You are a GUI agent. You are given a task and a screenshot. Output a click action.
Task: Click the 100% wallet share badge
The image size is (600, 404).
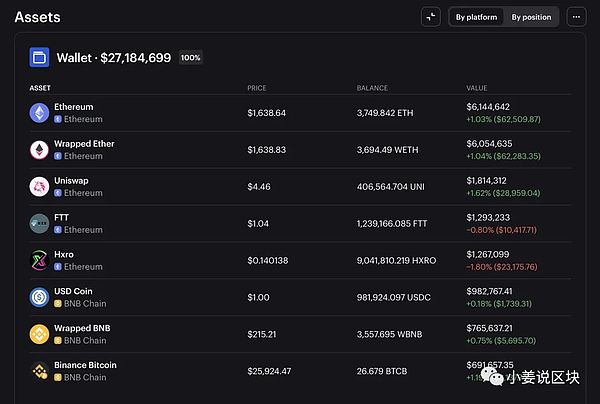tap(190, 58)
